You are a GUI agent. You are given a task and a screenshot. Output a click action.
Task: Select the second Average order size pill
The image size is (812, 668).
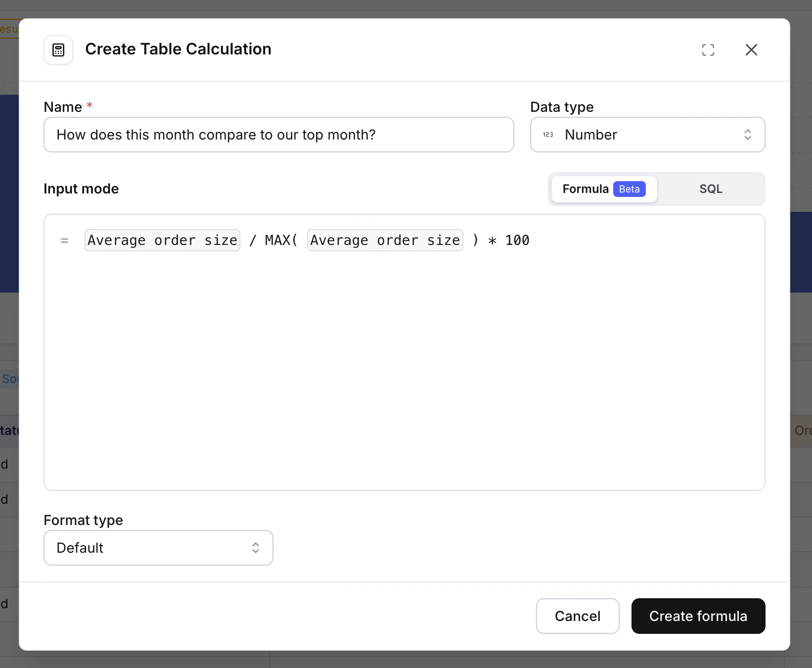(385, 240)
